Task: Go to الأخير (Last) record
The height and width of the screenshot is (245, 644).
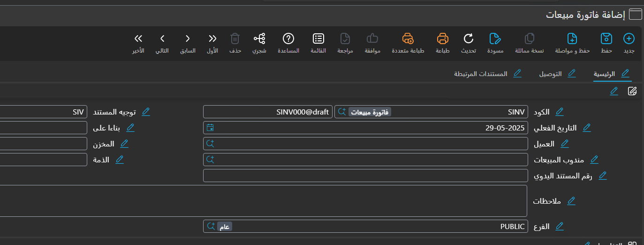Action: click(x=138, y=38)
